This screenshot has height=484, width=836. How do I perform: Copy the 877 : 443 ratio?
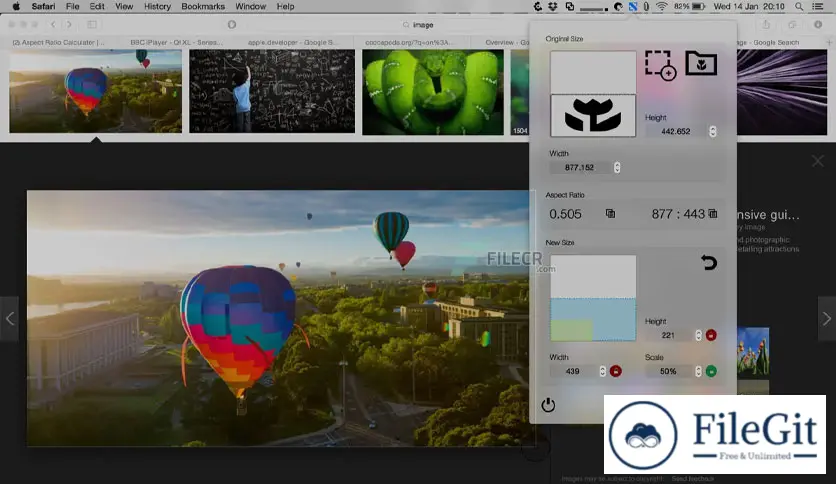click(x=713, y=214)
